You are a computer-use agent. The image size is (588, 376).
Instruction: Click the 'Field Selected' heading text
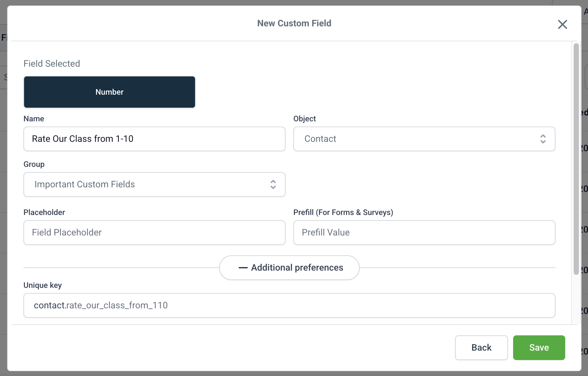[52, 63]
